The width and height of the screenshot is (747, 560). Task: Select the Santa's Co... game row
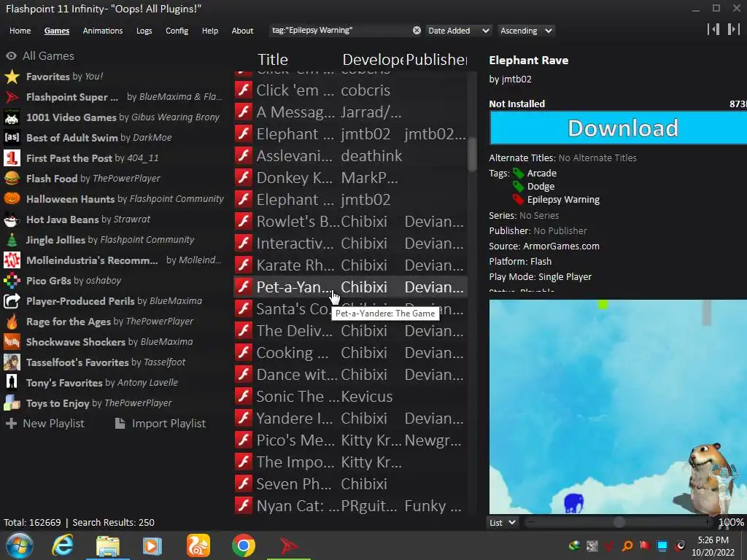[x=351, y=309]
